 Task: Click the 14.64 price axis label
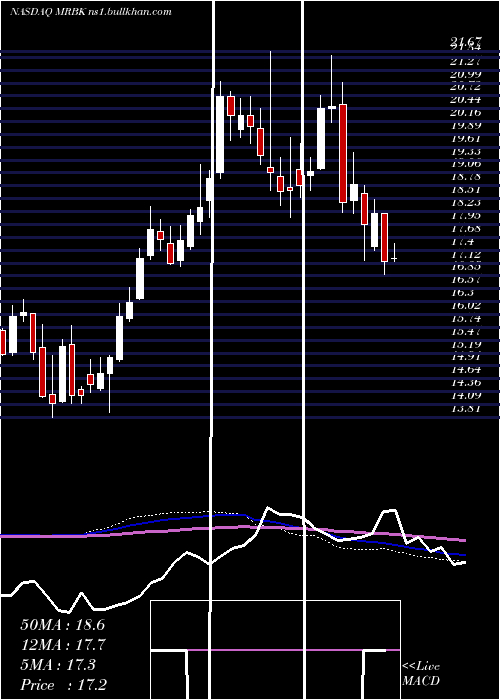(x=466, y=370)
